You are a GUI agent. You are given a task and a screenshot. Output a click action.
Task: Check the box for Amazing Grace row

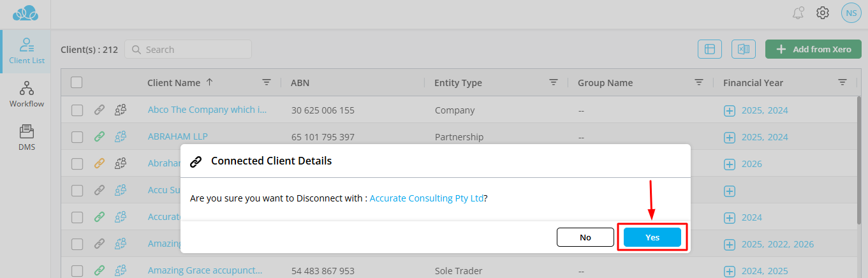coord(77,270)
